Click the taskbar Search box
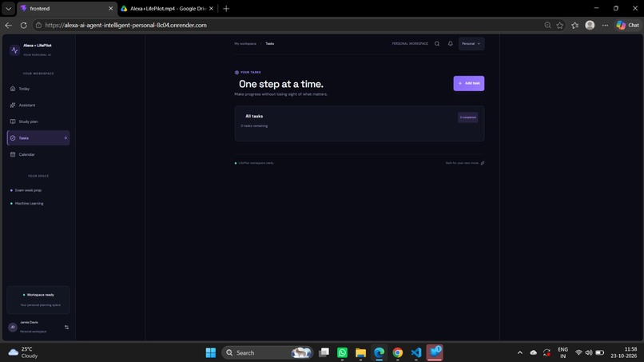 click(268, 352)
